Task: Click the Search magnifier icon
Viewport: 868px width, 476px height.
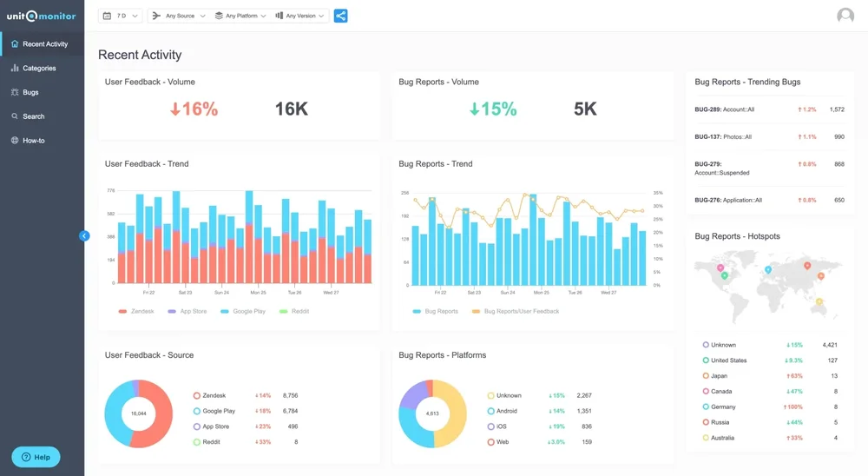Action: coord(15,116)
